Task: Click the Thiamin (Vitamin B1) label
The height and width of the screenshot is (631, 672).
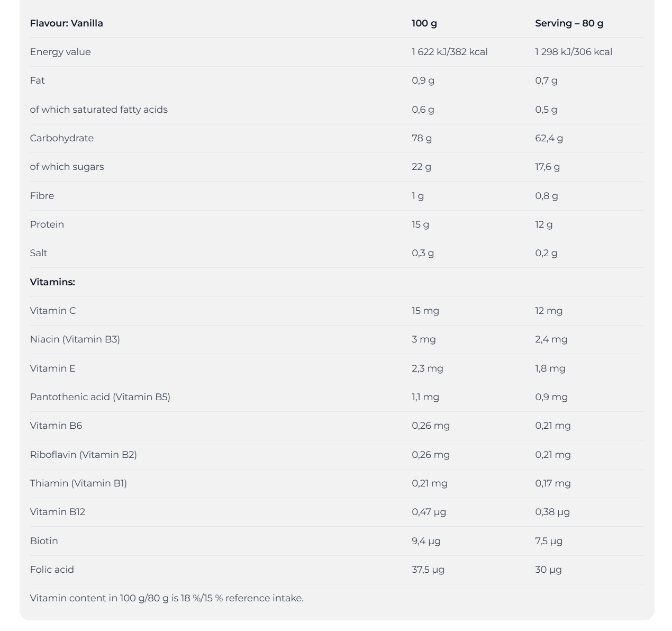Action: [x=78, y=483]
